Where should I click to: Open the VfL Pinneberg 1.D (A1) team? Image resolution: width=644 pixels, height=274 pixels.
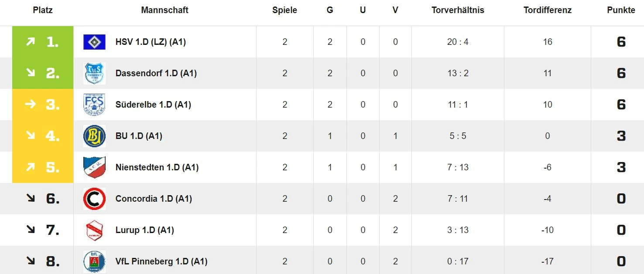[x=161, y=261]
